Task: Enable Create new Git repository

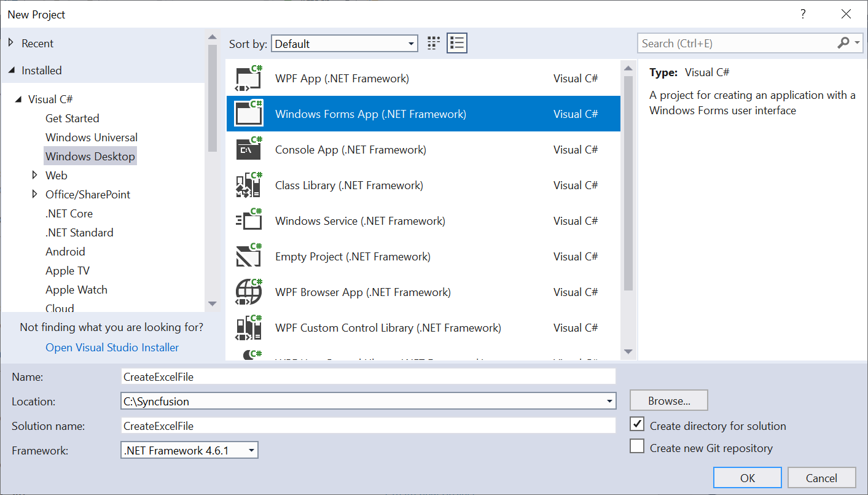Action: tap(637, 447)
